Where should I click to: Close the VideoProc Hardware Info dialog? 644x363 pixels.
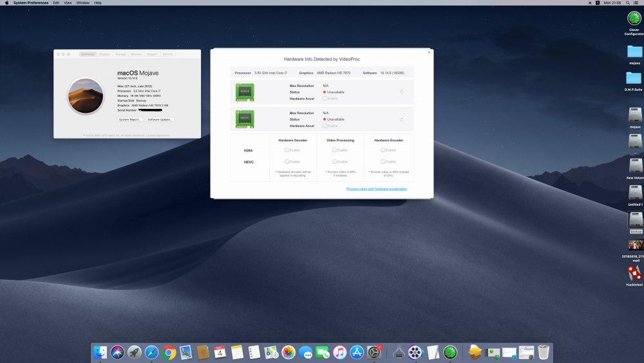coord(429,52)
